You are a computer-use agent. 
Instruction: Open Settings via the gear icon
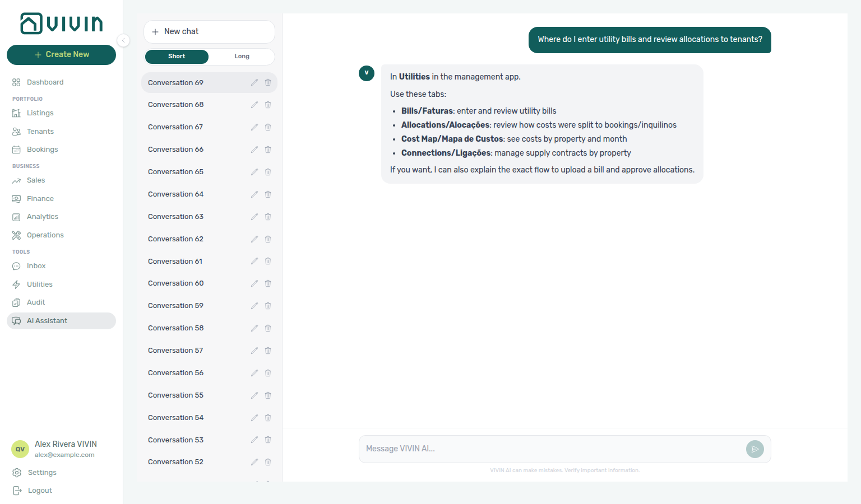(x=17, y=473)
